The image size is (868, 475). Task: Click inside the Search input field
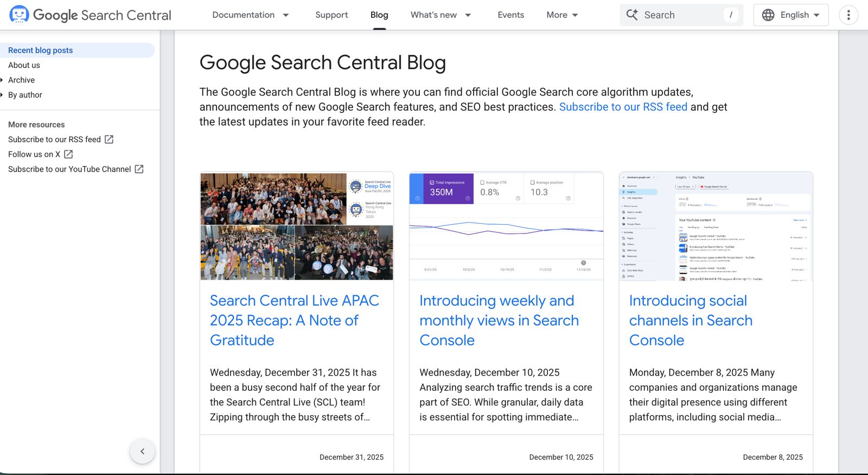point(678,15)
